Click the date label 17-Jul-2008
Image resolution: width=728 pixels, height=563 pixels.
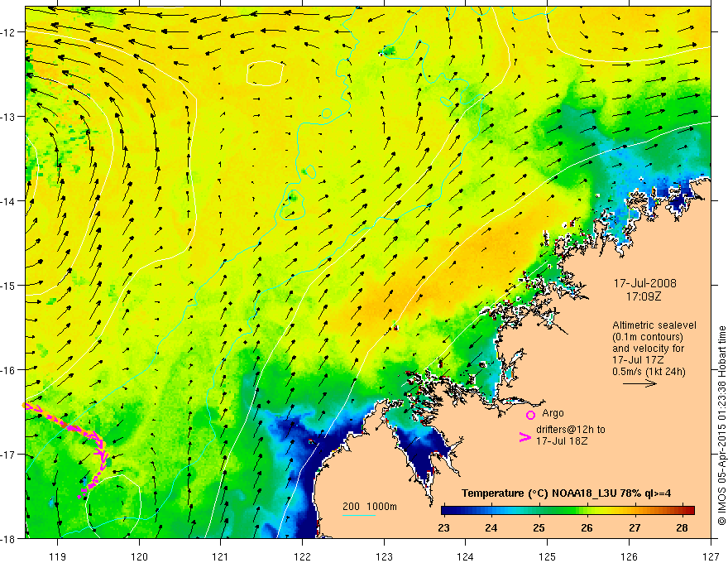click(645, 283)
